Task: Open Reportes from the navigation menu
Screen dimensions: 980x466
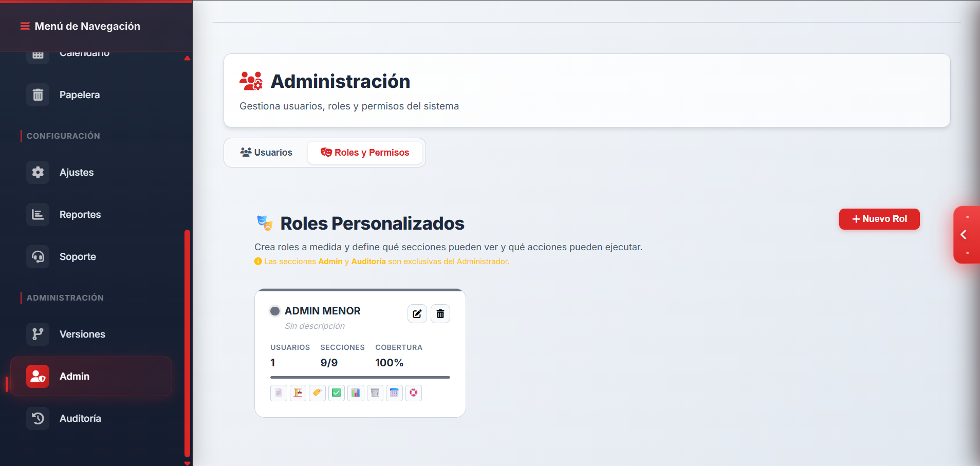Action: pyautogui.click(x=91, y=215)
